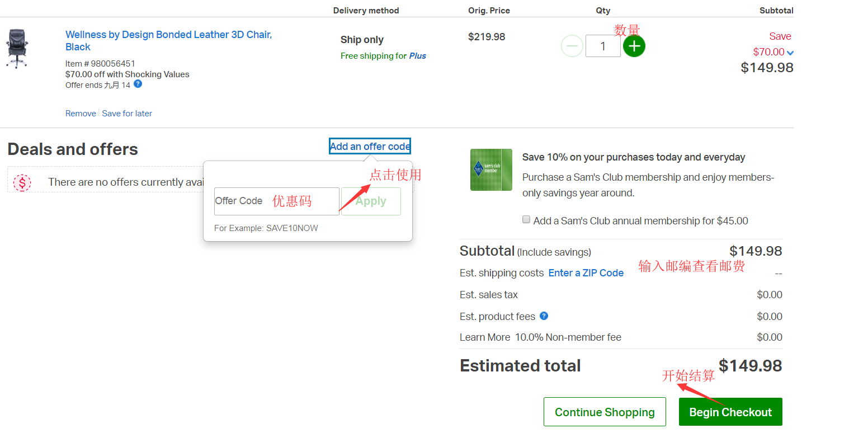Screen dimensions: 868x433
Task: Click the Sam's Club membership card image
Action: (491, 170)
